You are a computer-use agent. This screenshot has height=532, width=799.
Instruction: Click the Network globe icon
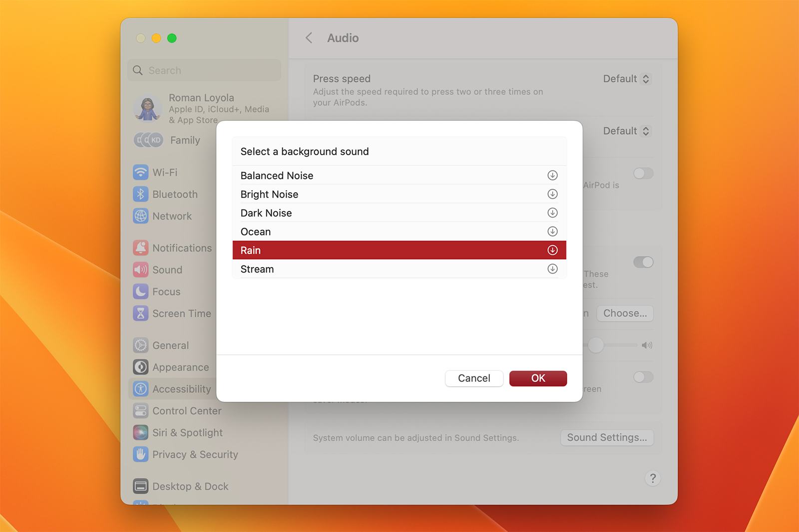click(141, 216)
